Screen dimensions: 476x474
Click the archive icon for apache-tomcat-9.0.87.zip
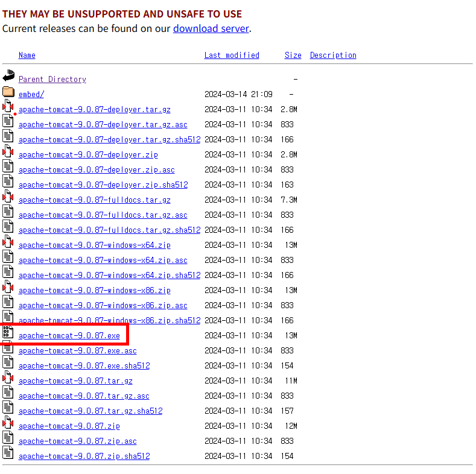8,422
